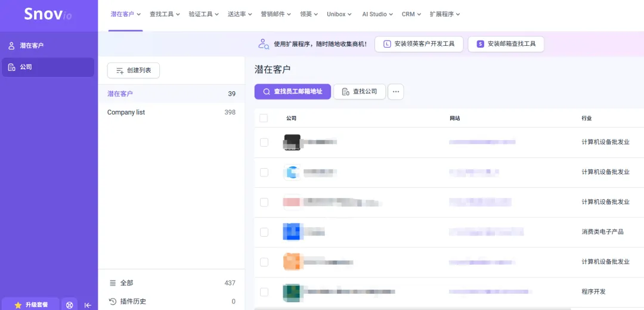Click 程序开发 industry cell
This screenshot has width=644, height=310.
point(593,292)
